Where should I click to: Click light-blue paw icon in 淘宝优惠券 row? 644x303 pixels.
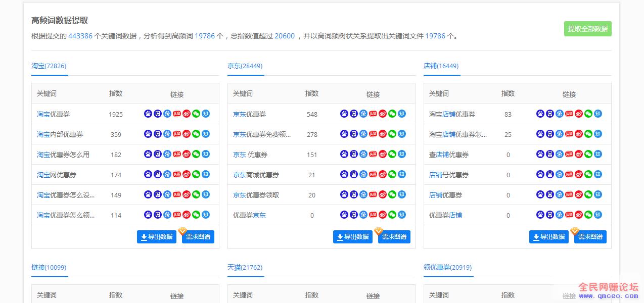point(167,114)
